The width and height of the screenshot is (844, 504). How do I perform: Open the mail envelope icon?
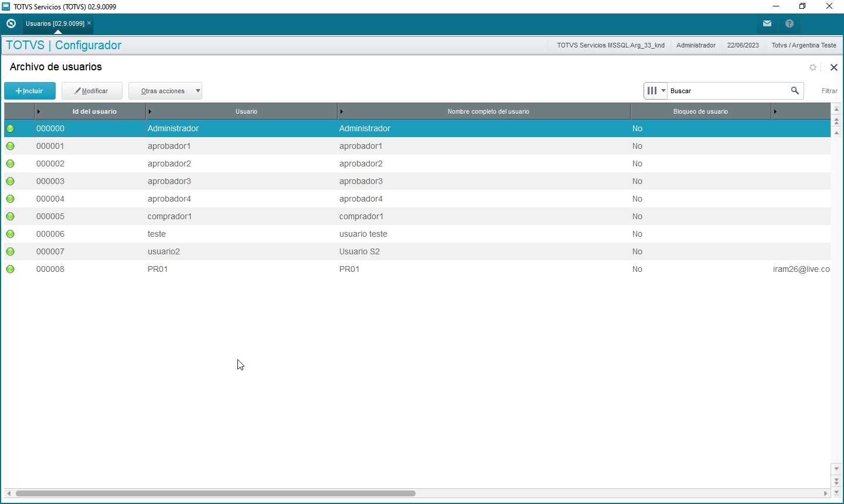tap(767, 23)
